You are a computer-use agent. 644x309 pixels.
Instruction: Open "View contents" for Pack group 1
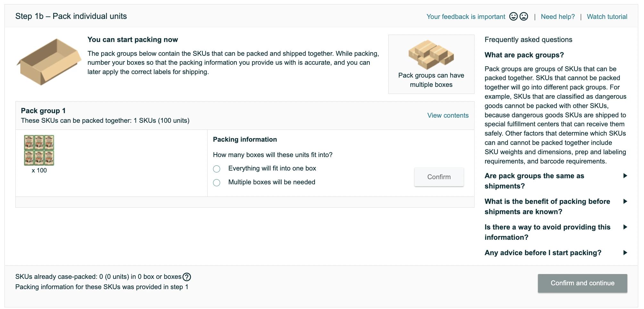[x=448, y=115]
